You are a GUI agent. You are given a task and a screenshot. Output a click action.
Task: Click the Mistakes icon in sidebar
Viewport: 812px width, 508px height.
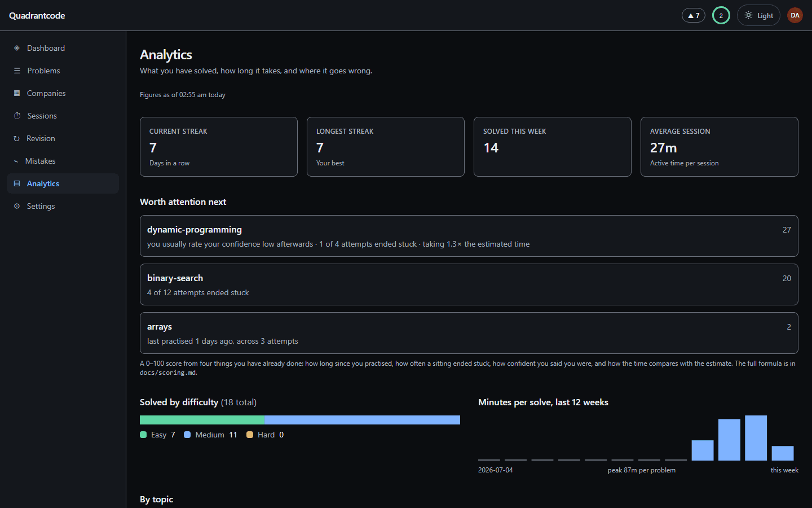coord(16,161)
